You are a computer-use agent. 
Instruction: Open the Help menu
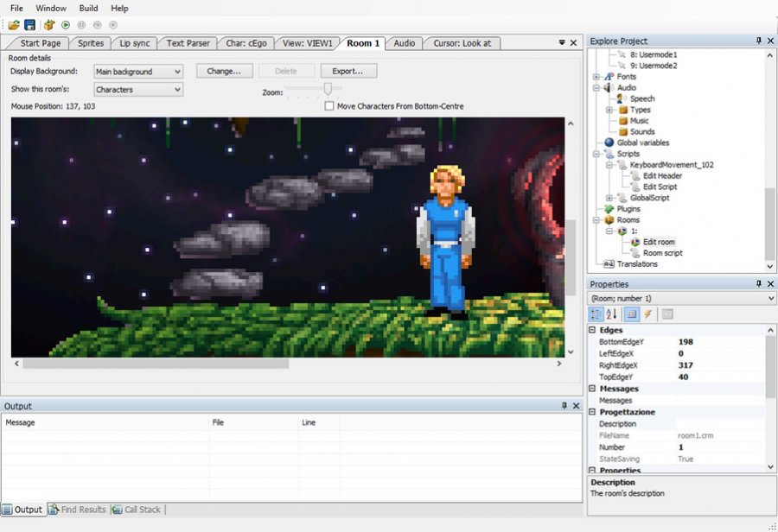[x=119, y=8]
